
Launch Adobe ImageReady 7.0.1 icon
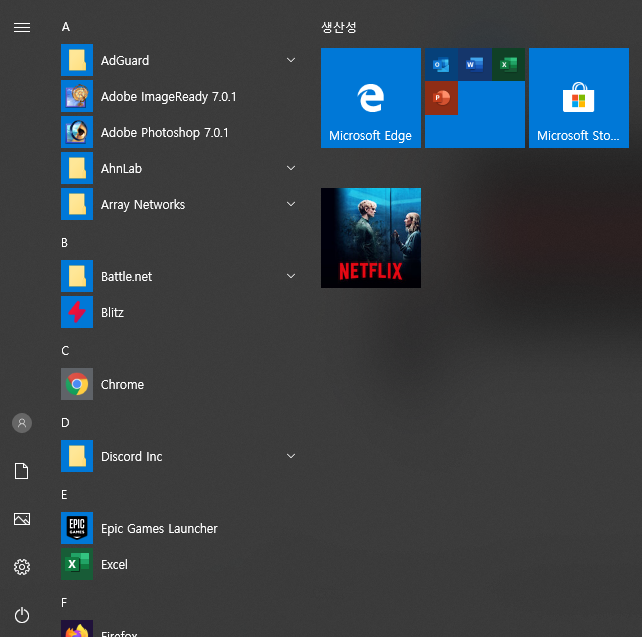[x=77, y=96]
